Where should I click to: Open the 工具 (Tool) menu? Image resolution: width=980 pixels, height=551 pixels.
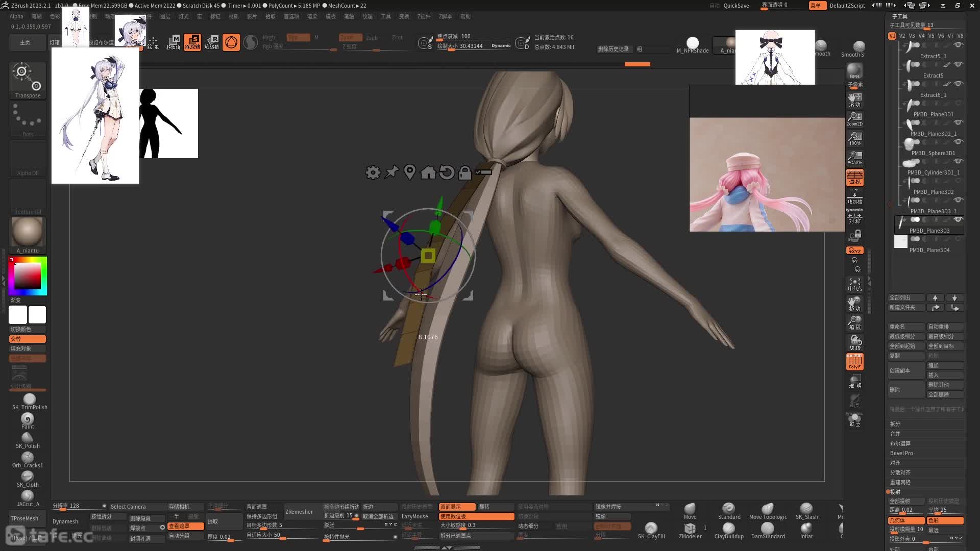click(x=385, y=16)
